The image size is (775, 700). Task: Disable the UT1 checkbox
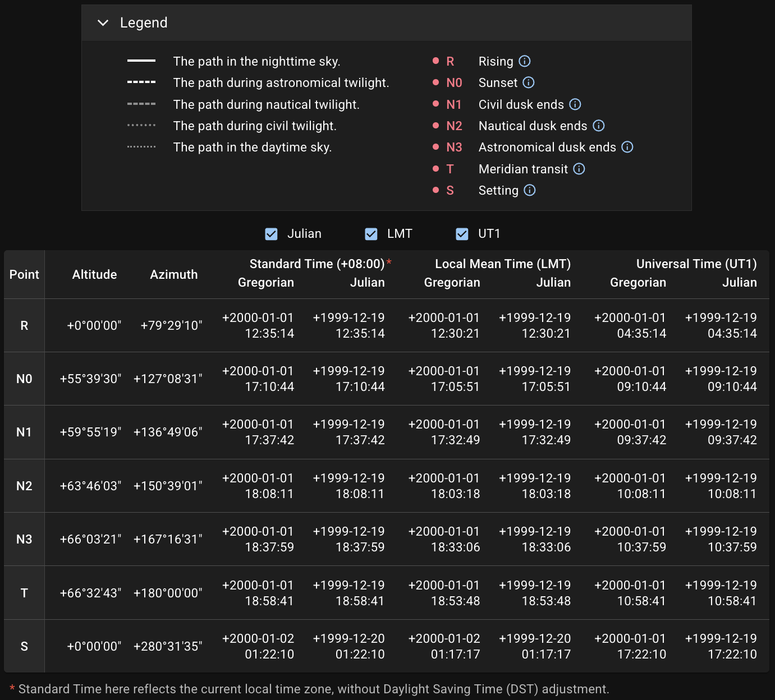point(462,234)
